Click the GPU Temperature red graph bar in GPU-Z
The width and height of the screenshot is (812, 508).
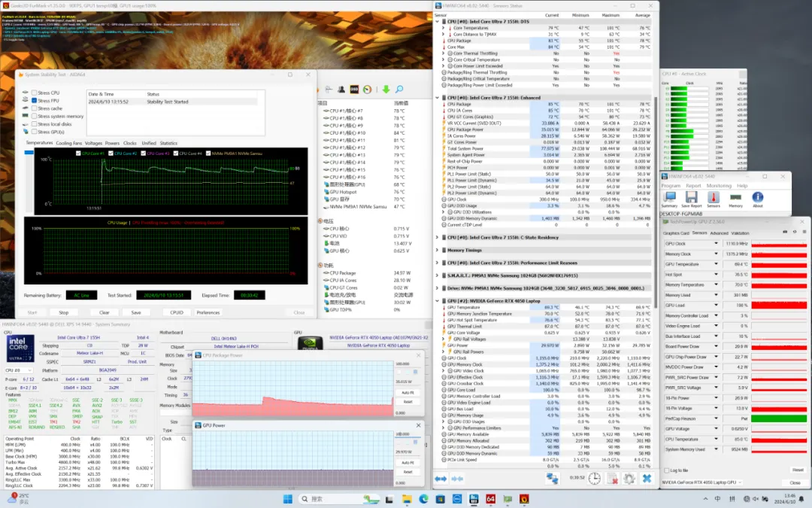pos(779,264)
